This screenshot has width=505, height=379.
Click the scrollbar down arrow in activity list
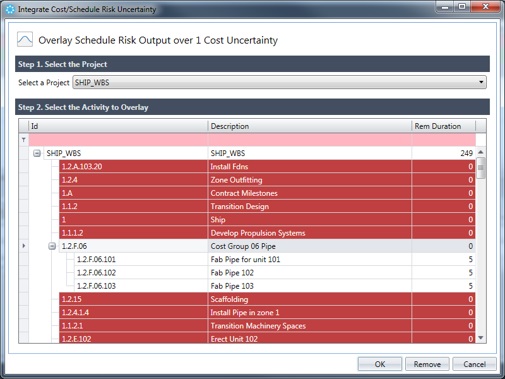click(x=481, y=338)
